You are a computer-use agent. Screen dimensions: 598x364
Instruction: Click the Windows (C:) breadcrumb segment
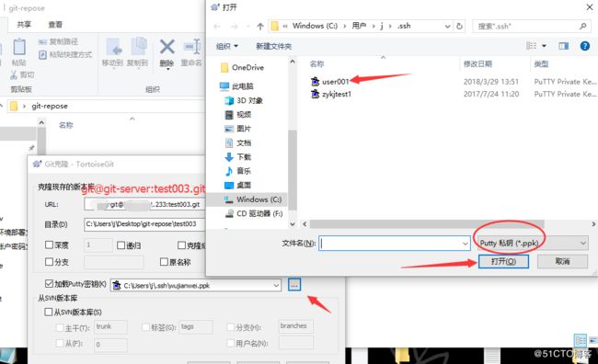315,26
